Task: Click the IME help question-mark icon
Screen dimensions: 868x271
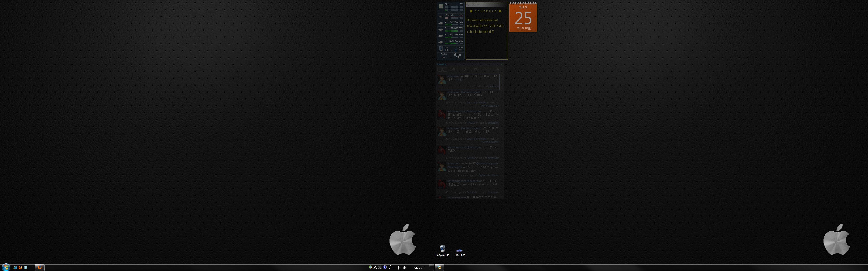Action: point(385,267)
